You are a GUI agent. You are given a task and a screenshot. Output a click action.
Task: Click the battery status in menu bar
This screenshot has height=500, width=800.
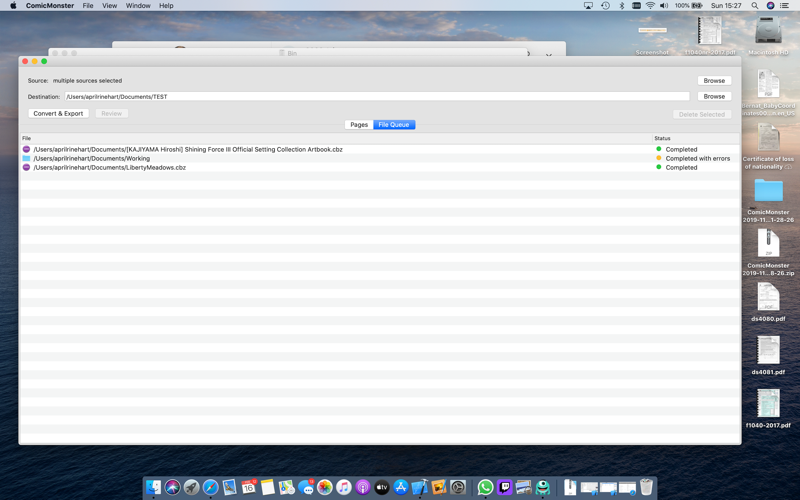(688, 6)
